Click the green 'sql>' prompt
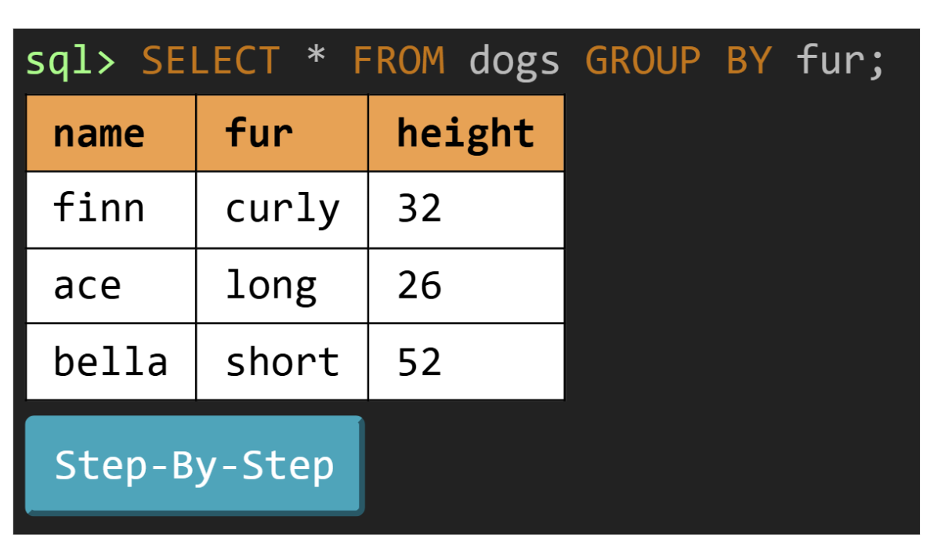934x560 pixels. [71, 61]
